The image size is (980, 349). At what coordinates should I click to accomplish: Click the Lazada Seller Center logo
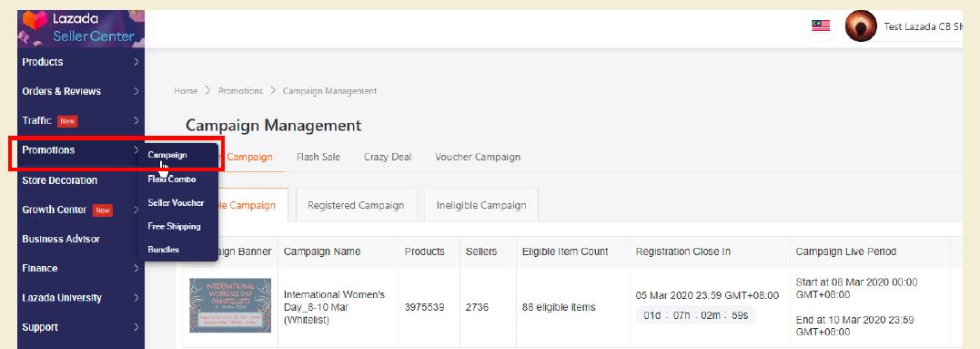pyautogui.click(x=80, y=28)
